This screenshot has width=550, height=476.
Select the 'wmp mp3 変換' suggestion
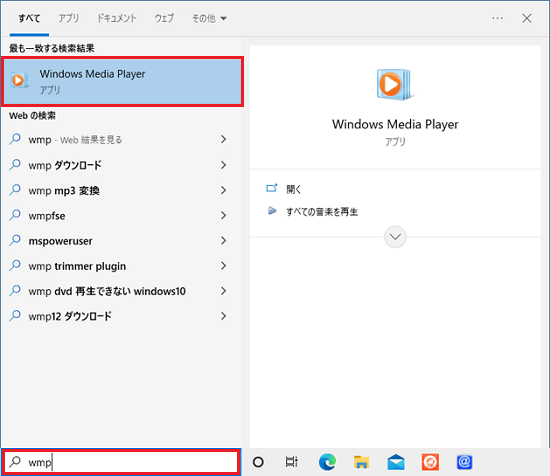tap(118, 190)
